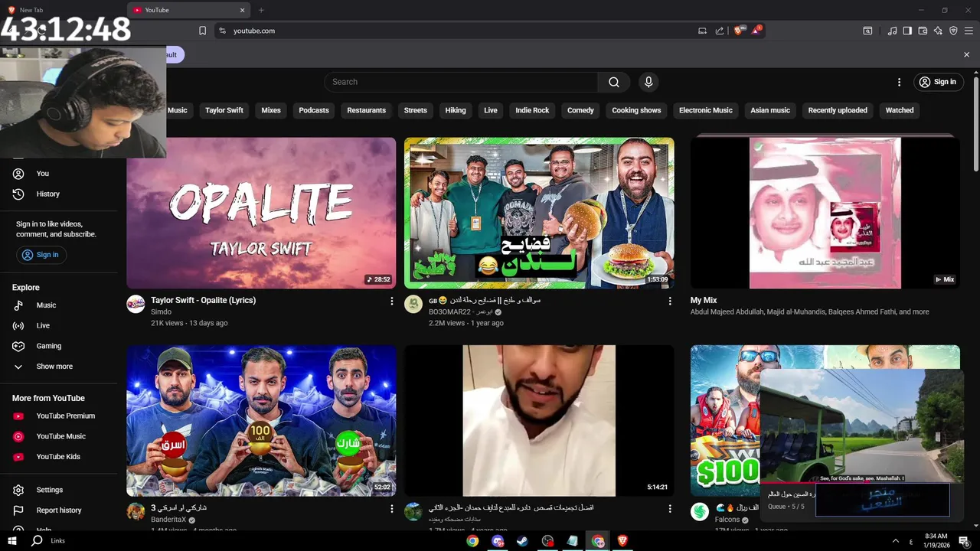Select the Mixes filter chip
The width and height of the screenshot is (980, 551).
pos(271,110)
